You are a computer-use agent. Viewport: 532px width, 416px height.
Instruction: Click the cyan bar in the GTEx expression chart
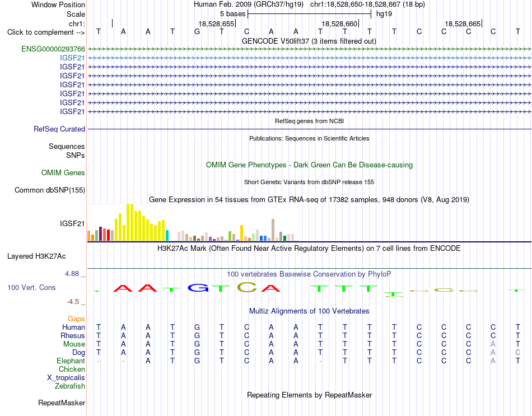click(x=167, y=236)
